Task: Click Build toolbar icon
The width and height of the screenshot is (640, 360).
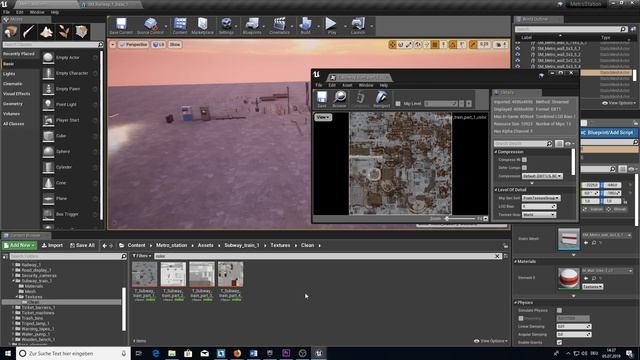Action: 305,26
